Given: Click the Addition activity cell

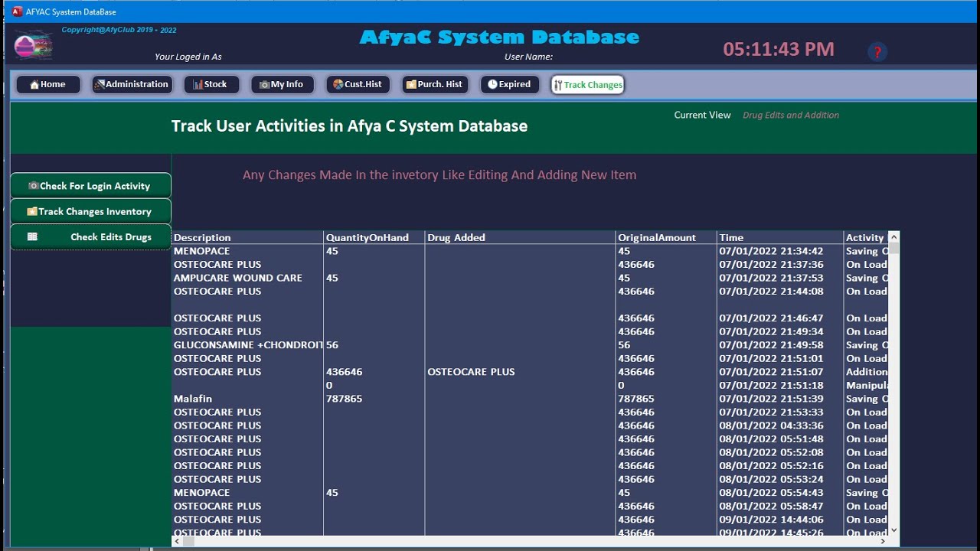Looking at the screenshot, I should tap(866, 372).
